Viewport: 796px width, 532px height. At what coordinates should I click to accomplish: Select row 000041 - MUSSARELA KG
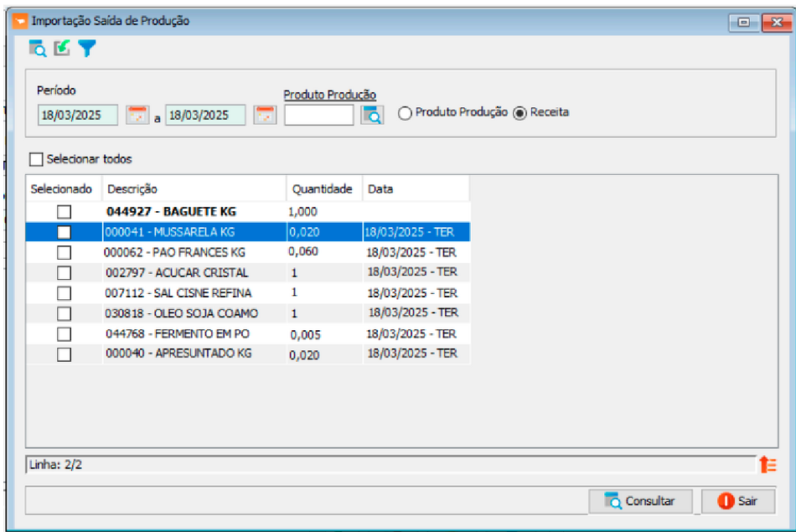248,232
